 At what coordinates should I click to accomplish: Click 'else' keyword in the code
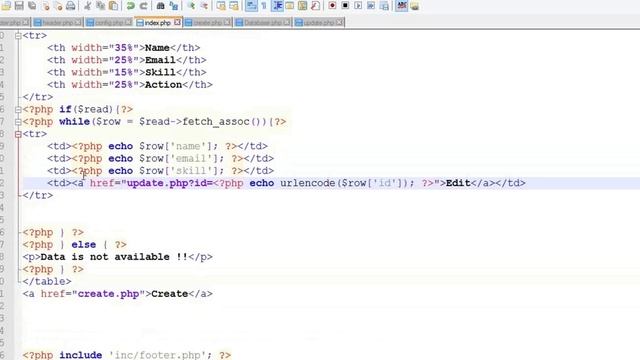pyautogui.click(x=84, y=244)
